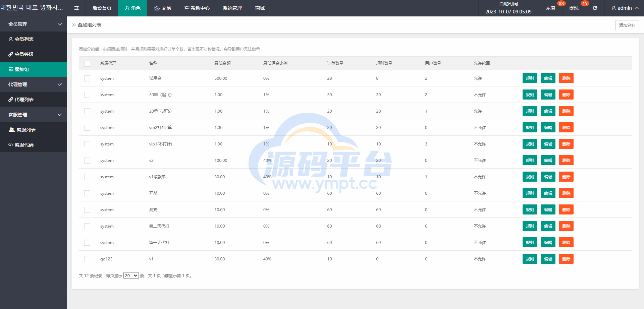Click 删除 for the v1取款单 row
644x309 pixels.
tap(566, 177)
